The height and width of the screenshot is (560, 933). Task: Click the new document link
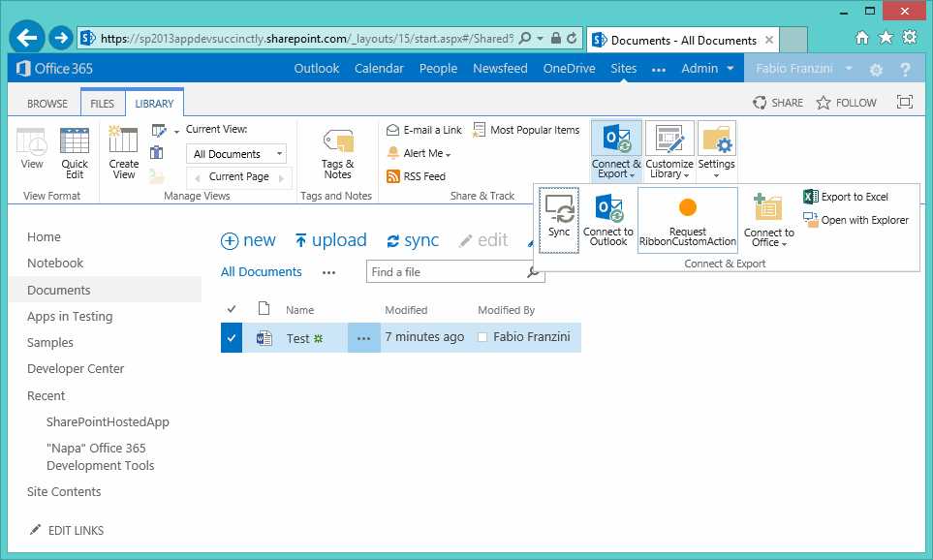click(x=248, y=240)
